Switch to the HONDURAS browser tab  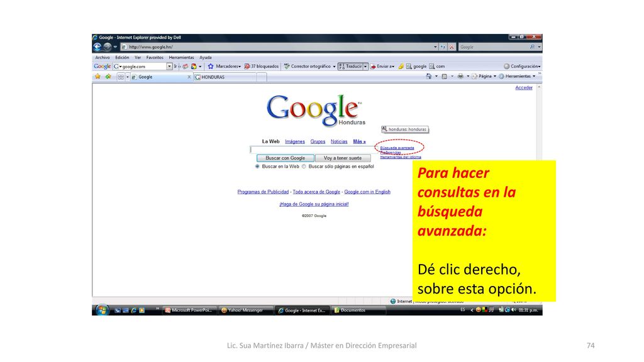coord(225,77)
